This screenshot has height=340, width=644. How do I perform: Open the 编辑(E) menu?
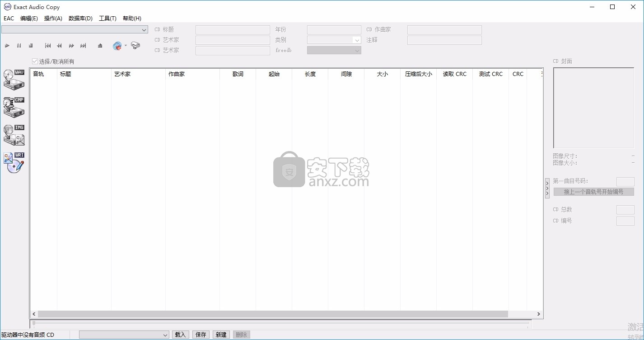(29, 19)
